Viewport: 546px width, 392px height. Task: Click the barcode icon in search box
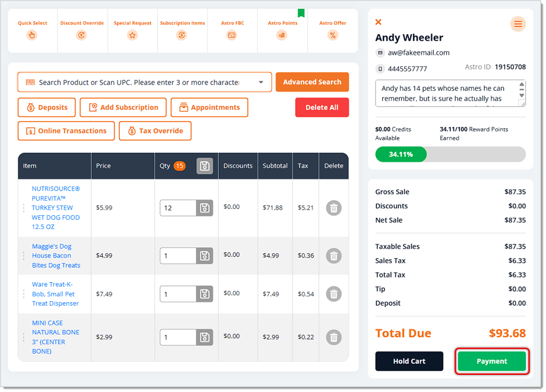click(30, 83)
